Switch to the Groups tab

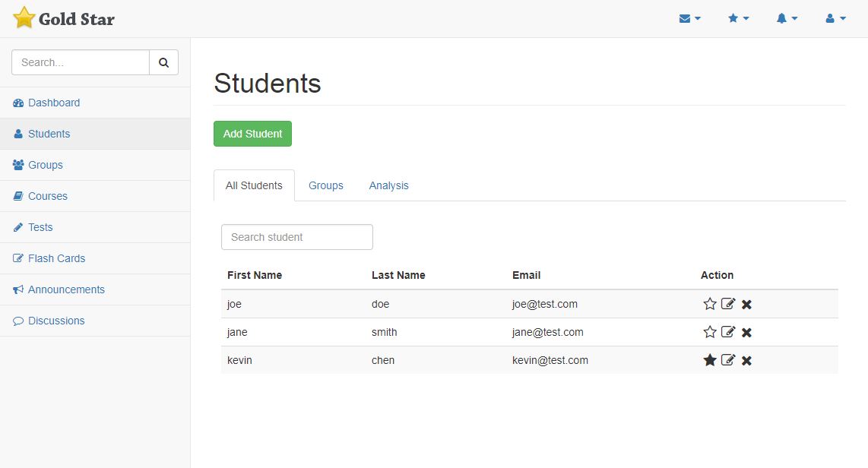point(325,185)
